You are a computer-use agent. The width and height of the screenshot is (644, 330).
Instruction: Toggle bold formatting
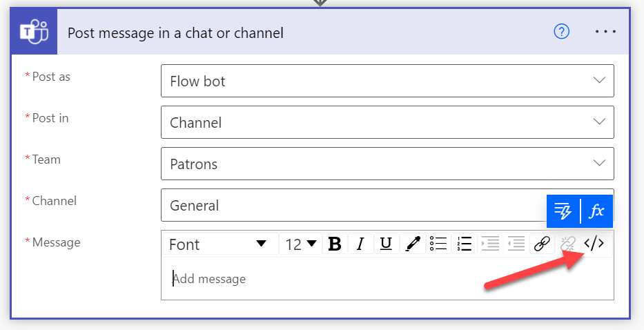coord(335,244)
